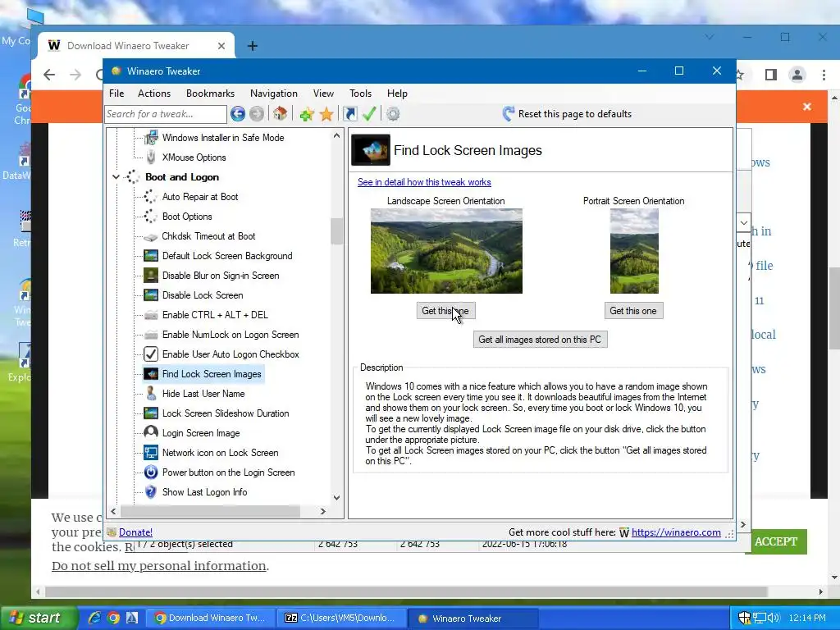This screenshot has width=840, height=630.
Task: Click Reset this page to defaults
Action: tap(567, 113)
